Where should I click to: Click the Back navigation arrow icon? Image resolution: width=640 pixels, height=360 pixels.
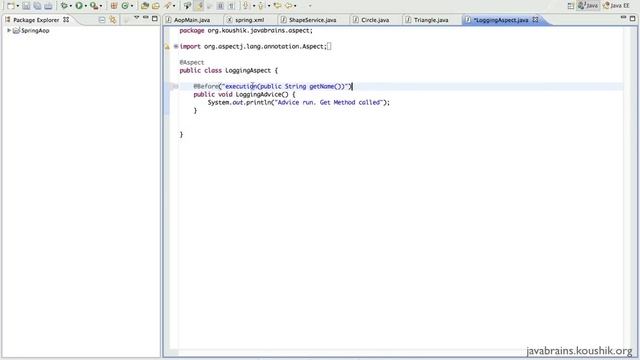pos(277,6)
